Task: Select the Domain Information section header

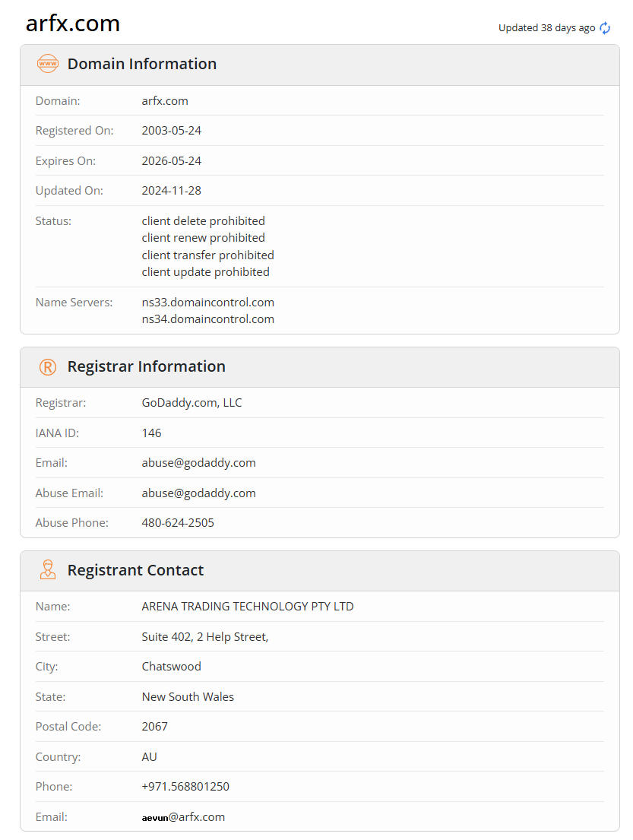Action: [x=142, y=64]
